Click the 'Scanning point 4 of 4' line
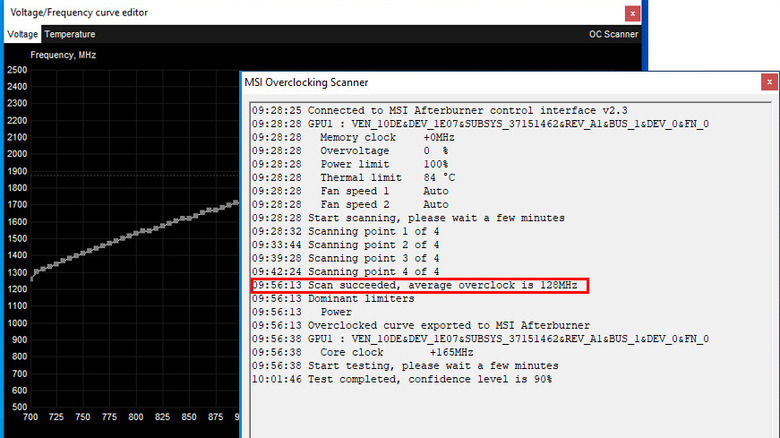 (346, 272)
